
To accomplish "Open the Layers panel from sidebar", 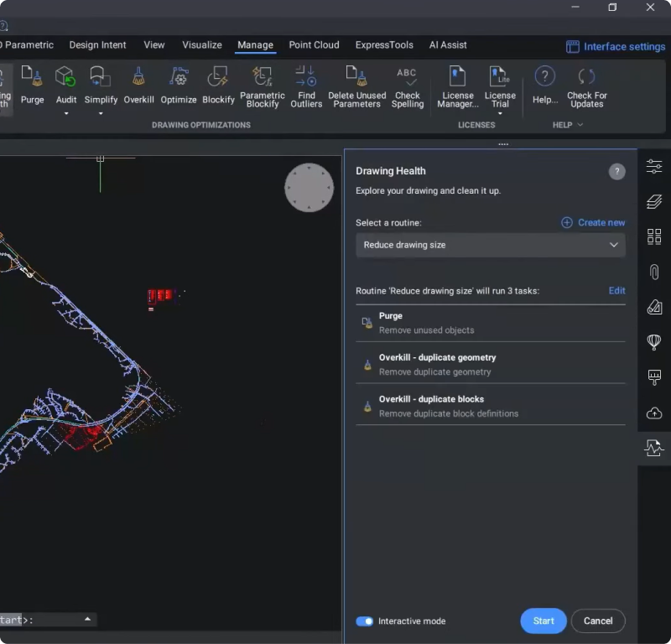I will [654, 201].
